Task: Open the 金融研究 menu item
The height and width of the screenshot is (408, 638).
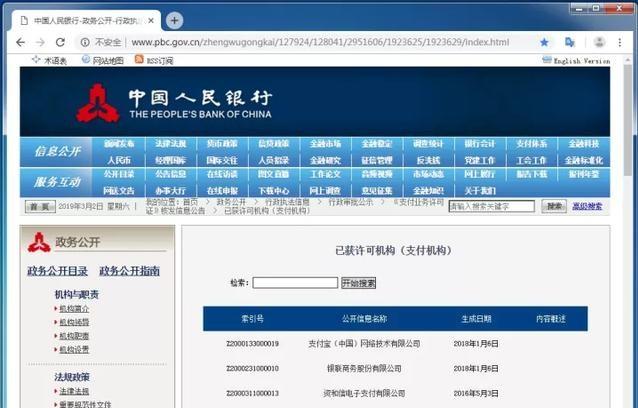Action: [325, 160]
